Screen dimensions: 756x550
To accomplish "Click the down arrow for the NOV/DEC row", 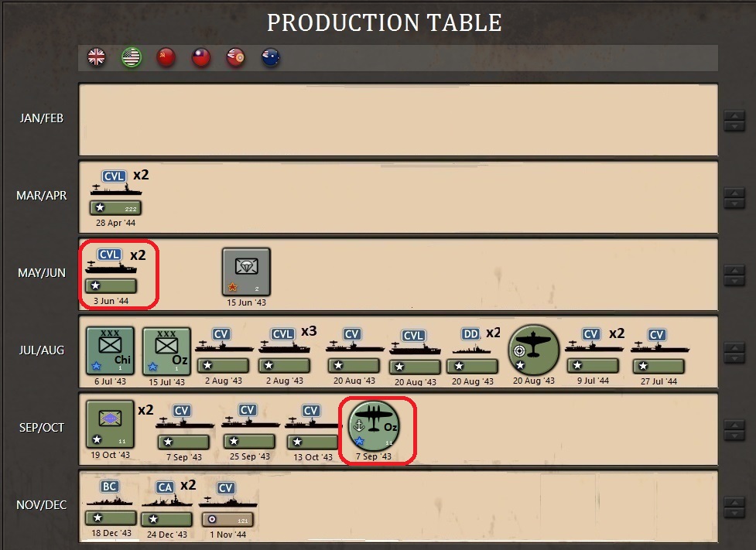I will (x=734, y=514).
